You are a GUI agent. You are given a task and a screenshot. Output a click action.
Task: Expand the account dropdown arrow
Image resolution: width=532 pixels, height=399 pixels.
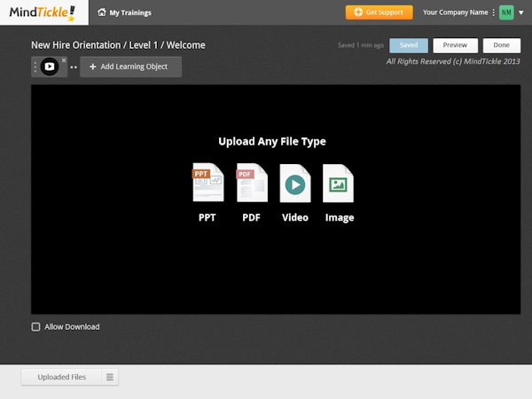click(520, 12)
